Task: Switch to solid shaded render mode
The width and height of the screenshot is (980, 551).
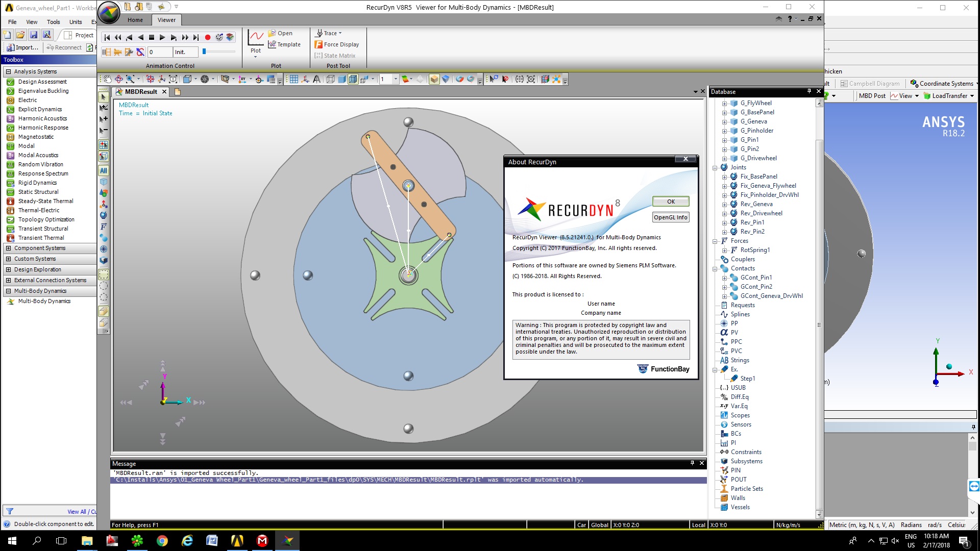Action: click(341, 79)
